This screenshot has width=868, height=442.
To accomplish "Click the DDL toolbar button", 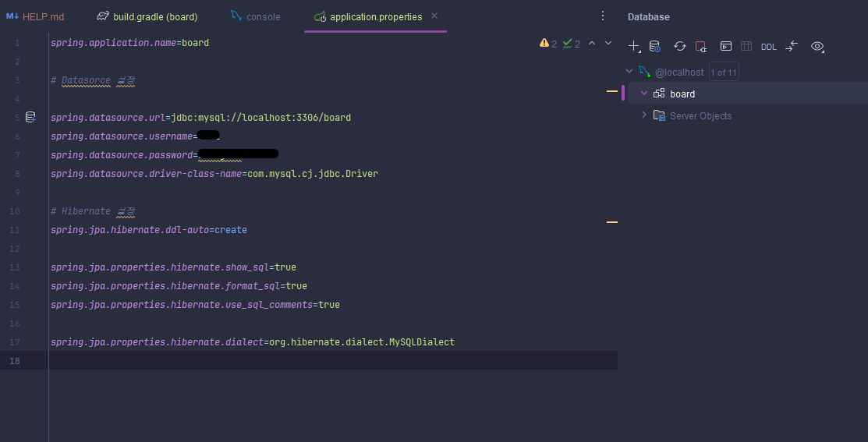I will click(769, 47).
